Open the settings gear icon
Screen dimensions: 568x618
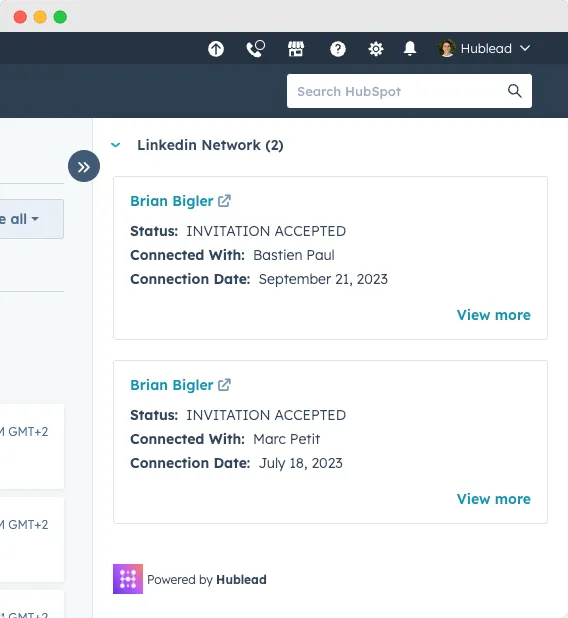click(x=376, y=49)
